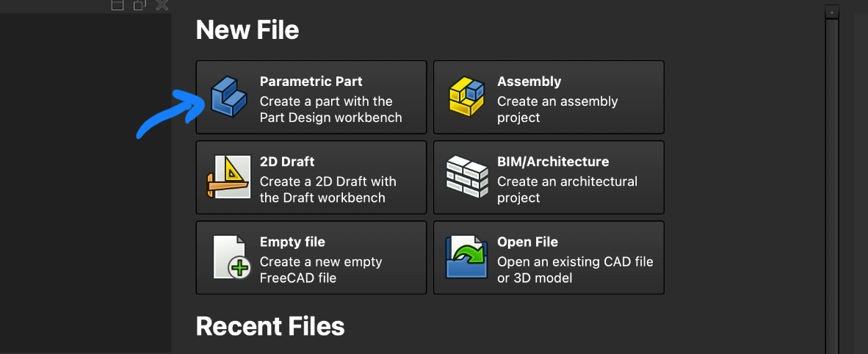Pick the BIM/Architecture title label
The height and width of the screenshot is (354, 868).
pyautogui.click(x=553, y=162)
